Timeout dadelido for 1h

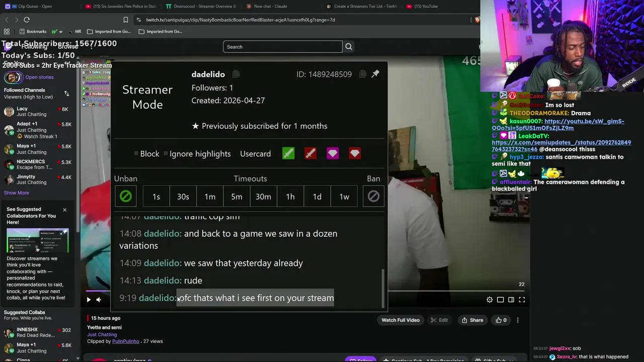click(290, 197)
